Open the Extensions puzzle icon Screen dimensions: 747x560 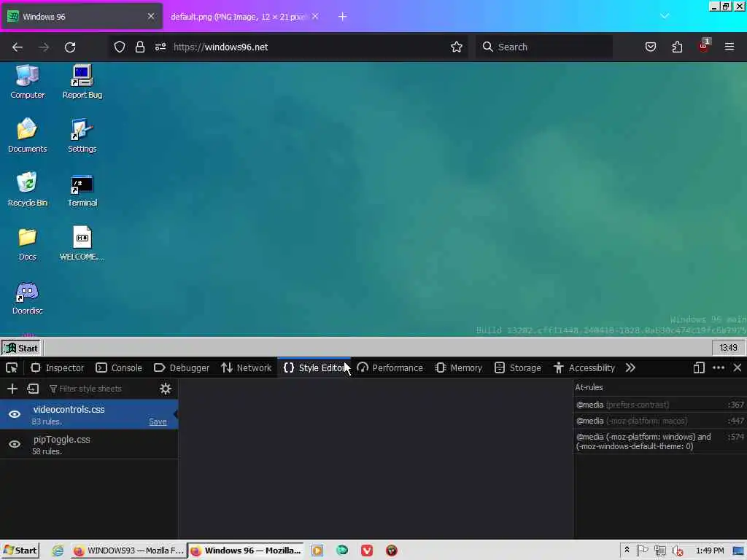pyautogui.click(x=677, y=47)
